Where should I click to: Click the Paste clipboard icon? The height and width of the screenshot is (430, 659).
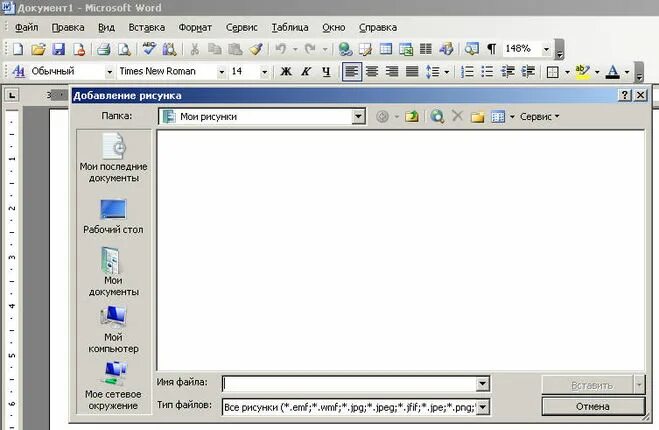coord(235,49)
